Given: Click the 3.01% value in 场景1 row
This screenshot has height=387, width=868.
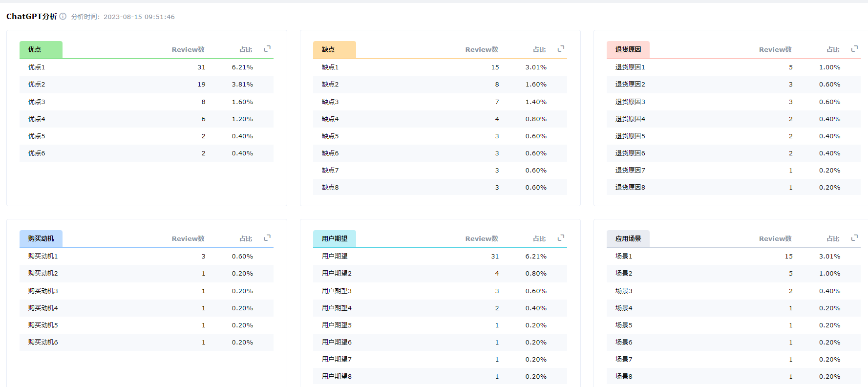Looking at the screenshot, I should tap(829, 257).
